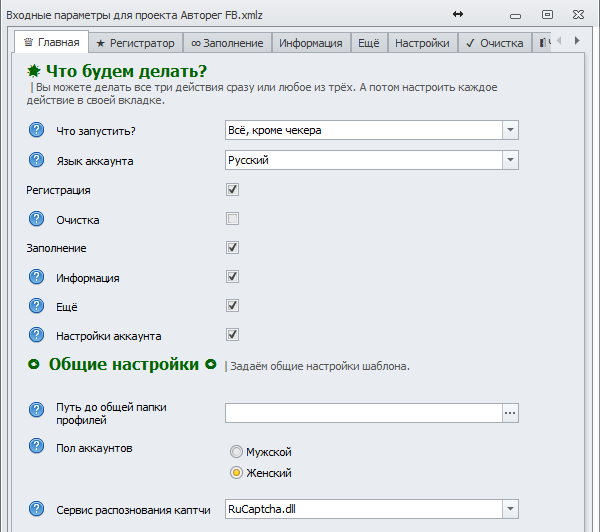Click the profiles folder path input field
600x532 pixels.
tap(362, 412)
